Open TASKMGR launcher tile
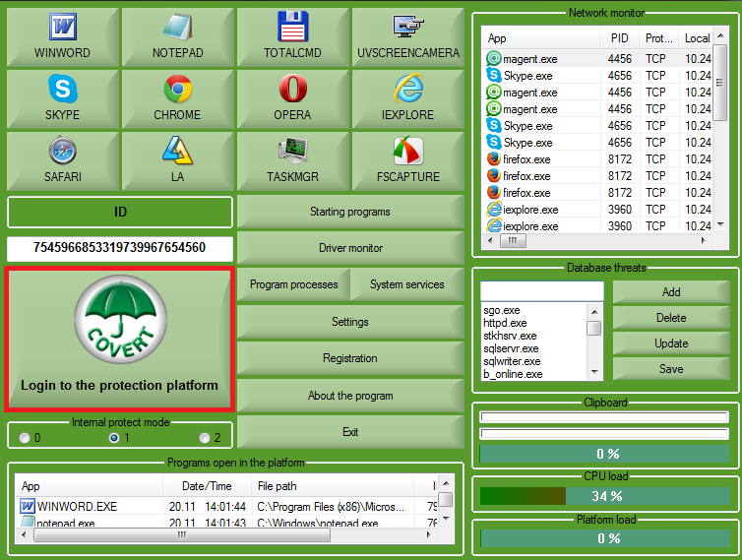Screen dimensions: 742x560 pyautogui.click(x=292, y=160)
